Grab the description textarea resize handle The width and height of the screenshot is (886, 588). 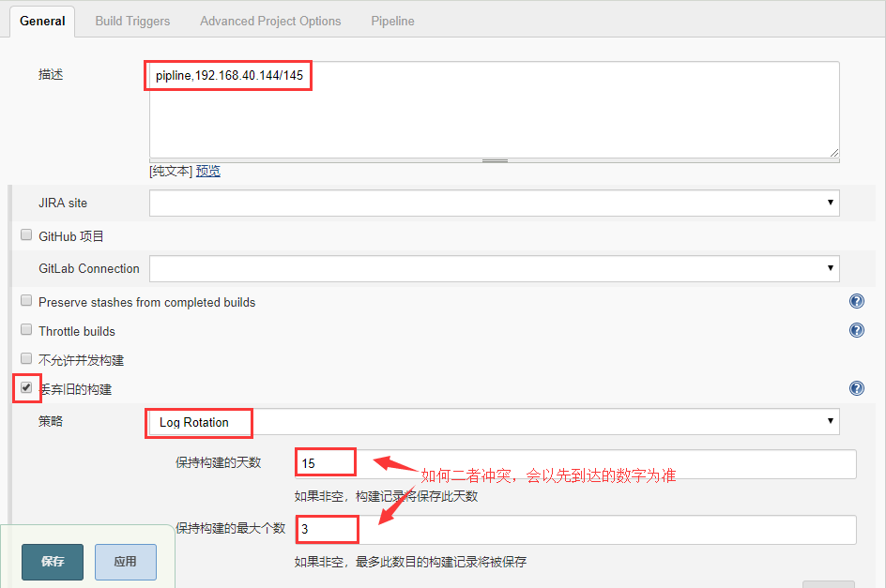tap(833, 152)
